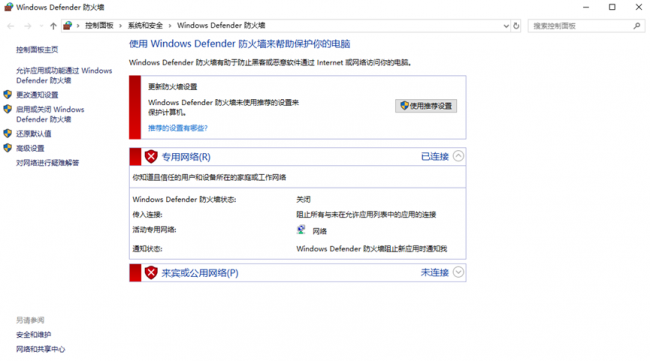This screenshot has height=361, width=650.
Task: Open 推荐的设置有哪些? link
Action: (x=178, y=128)
